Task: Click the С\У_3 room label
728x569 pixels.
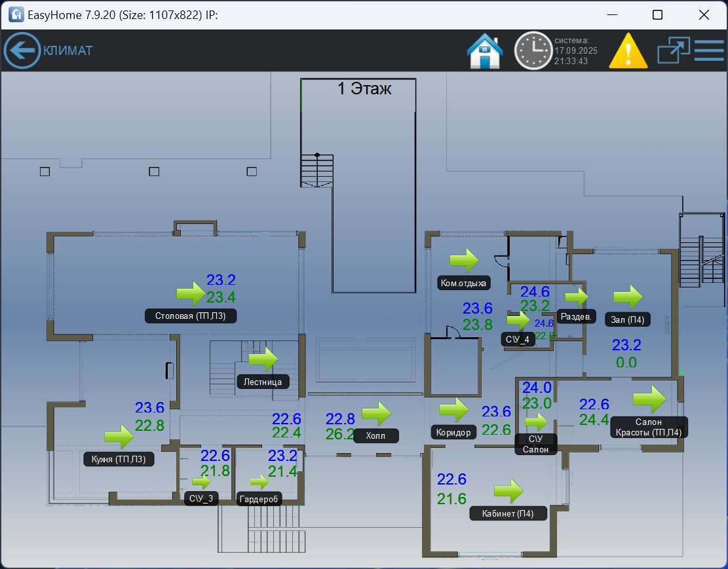Action: pos(201,499)
